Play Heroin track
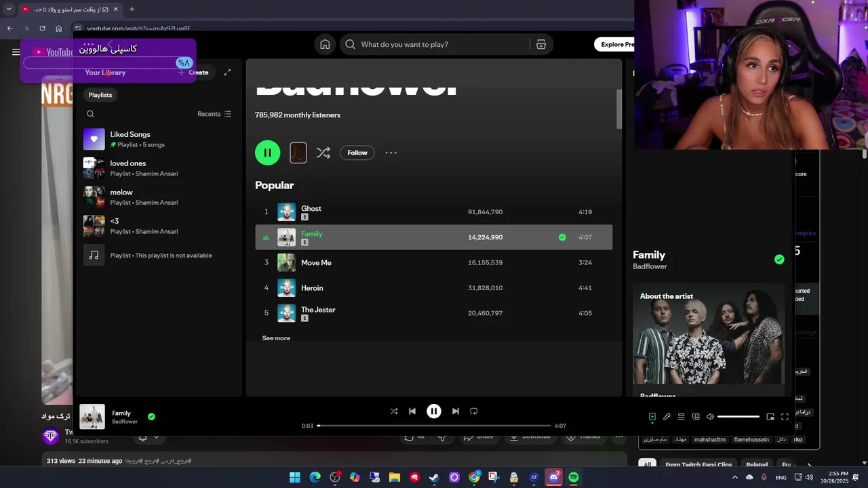 coord(433,288)
